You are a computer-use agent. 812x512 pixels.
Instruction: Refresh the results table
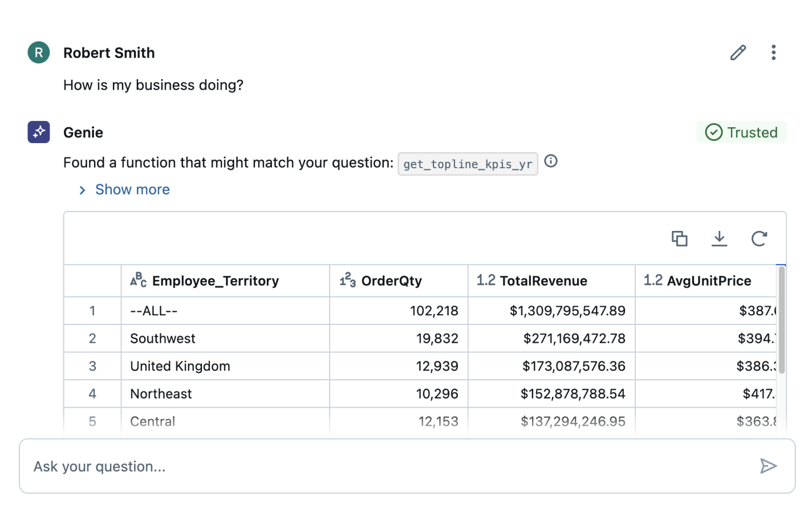[x=759, y=238]
